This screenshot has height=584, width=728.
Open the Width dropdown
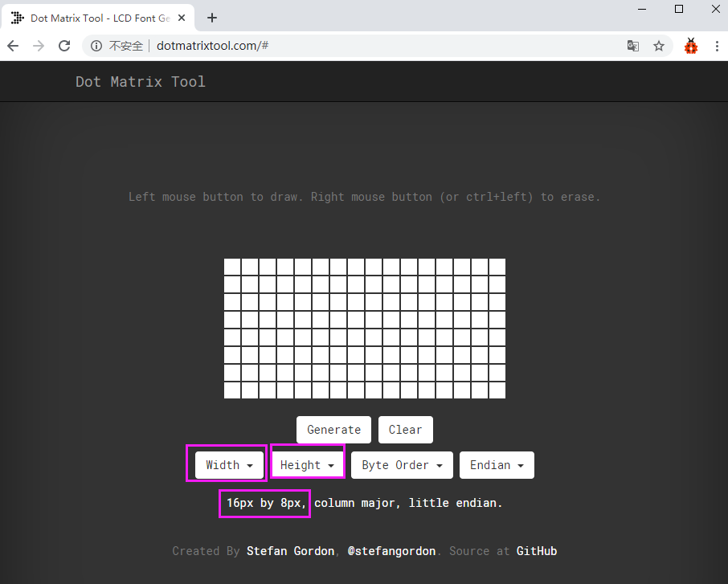click(x=230, y=465)
